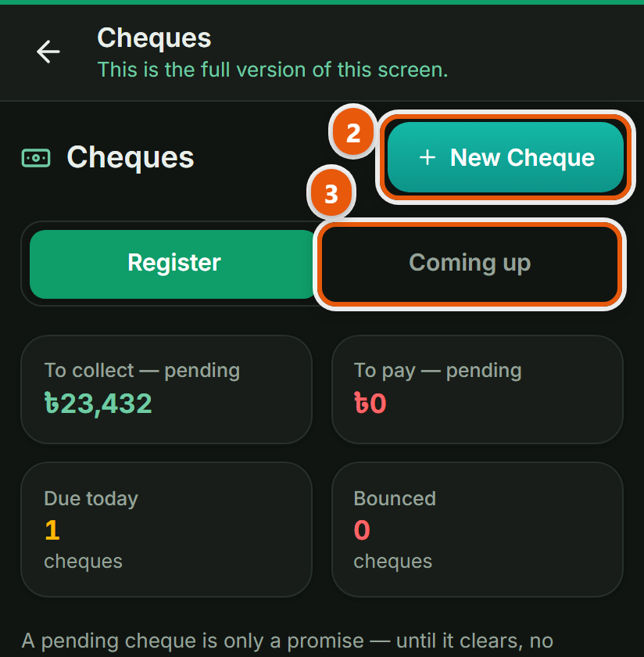Viewport: 644px width, 657px height.
Task: Click the ৳0 pay amount
Action: click(370, 404)
